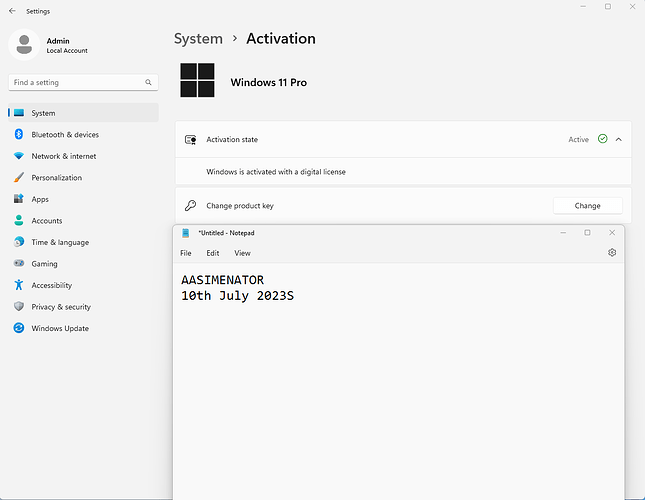
Task: Open Time & language settings
Action: tap(84, 242)
